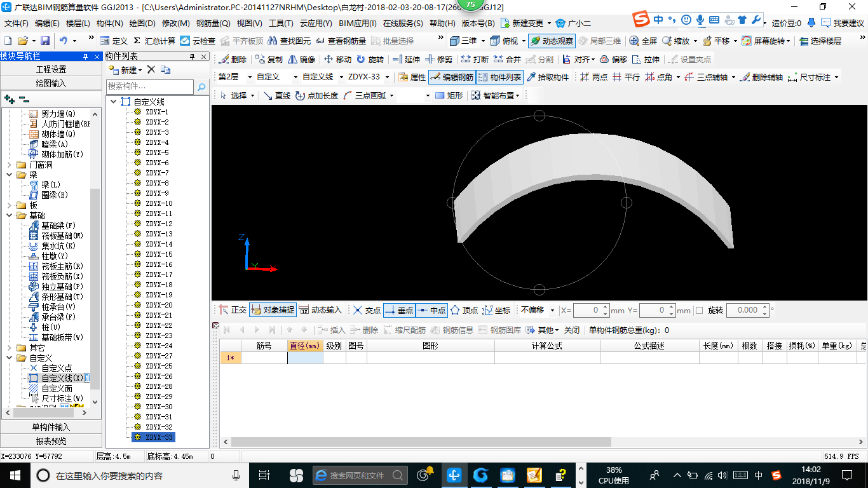Choose the 旋转 (rotate) tool in the edit toolbar
This screenshot has height=488, width=868.
coord(370,59)
